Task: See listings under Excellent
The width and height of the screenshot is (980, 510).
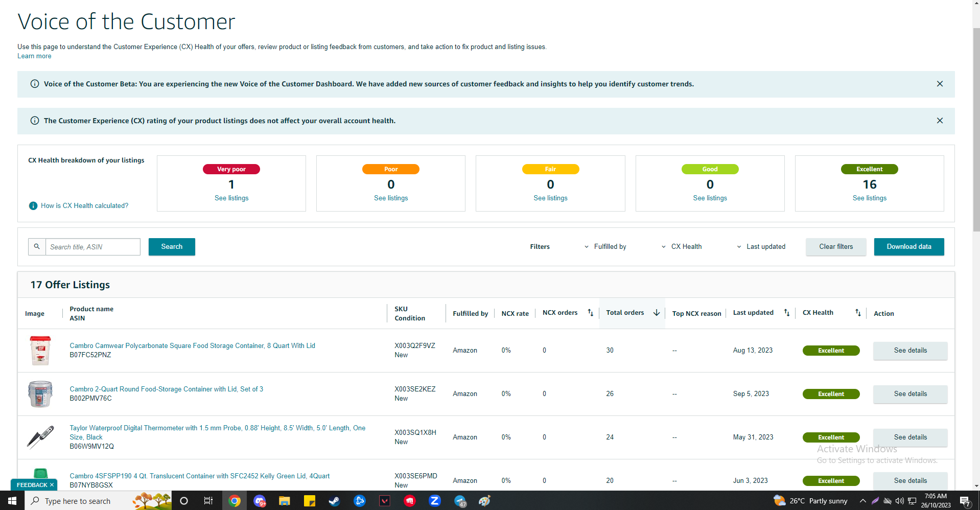Action: [x=869, y=198]
